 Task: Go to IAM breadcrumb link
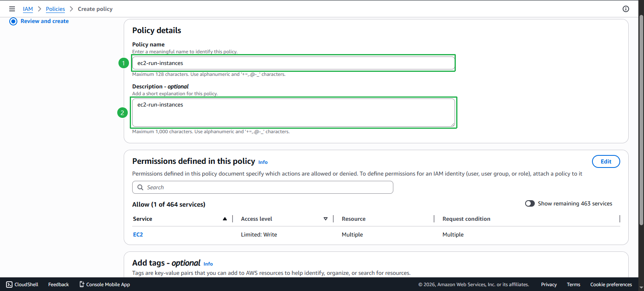pos(28,9)
